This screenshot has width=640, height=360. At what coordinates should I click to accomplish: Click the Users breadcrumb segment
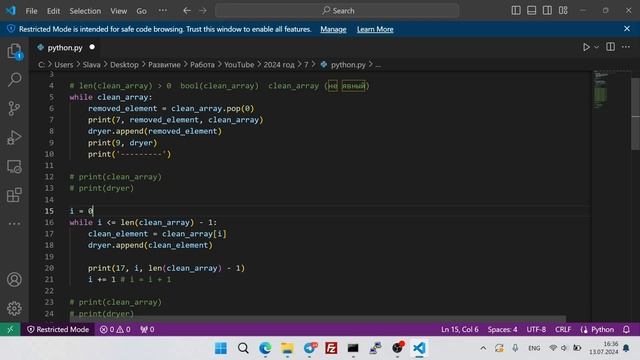(64, 64)
